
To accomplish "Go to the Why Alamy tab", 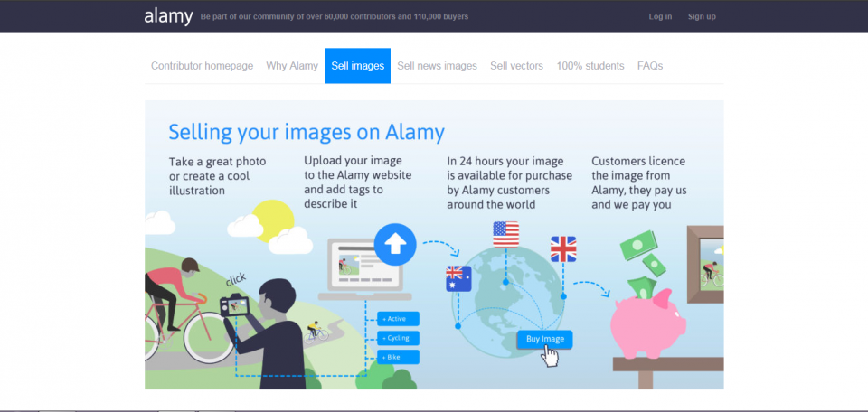I will [292, 66].
